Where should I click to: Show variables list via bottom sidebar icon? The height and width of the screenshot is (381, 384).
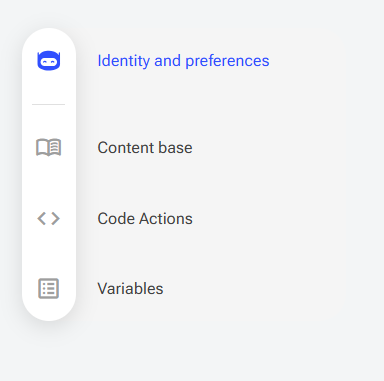coord(49,288)
